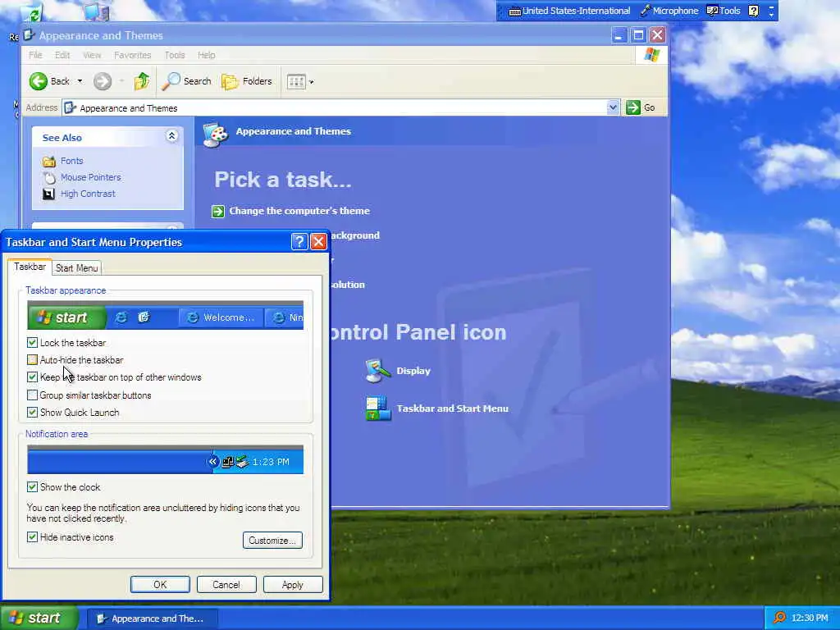Enable Group similar taskbar buttons
The image size is (840, 630).
(x=32, y=395)
